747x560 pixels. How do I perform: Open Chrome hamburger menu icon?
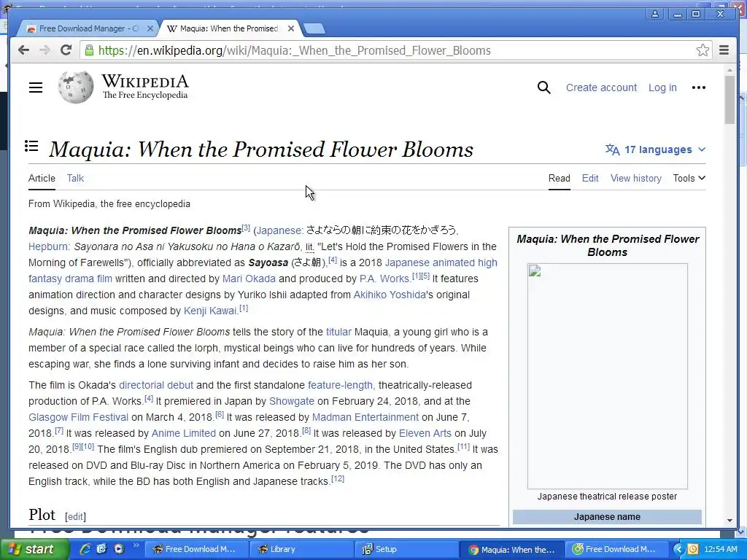pos(724,50)
